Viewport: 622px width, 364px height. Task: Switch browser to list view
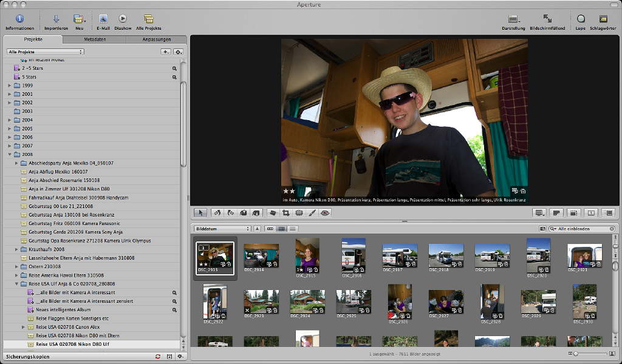292,229
